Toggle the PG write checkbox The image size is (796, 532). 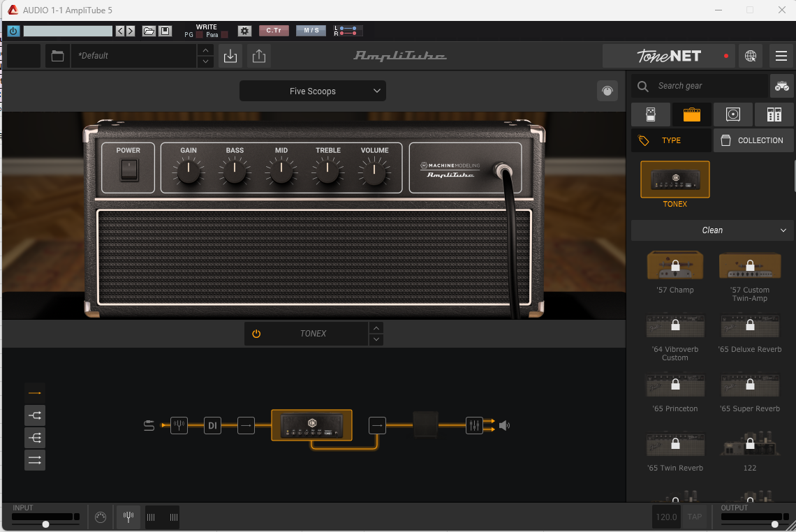(200, 35)
